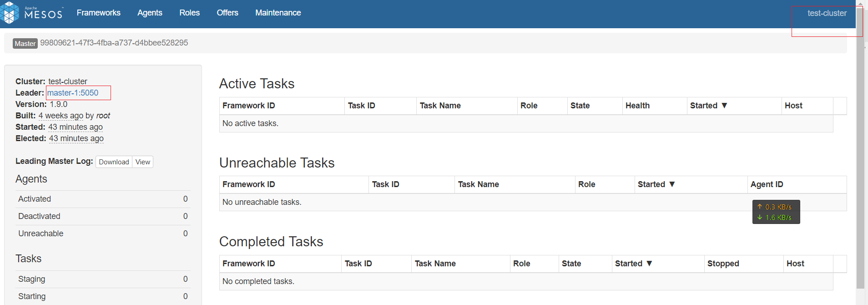
Task: Sort Active Tasks by Health column
Action: click(x=637, y=106)
